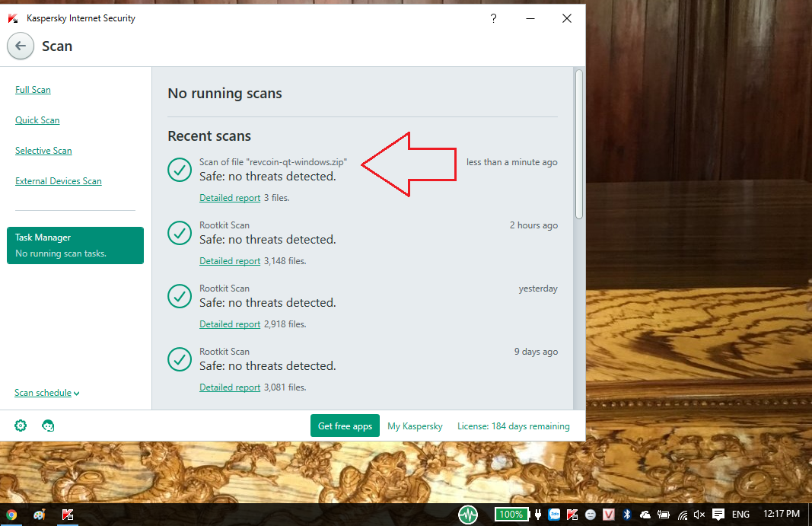812x526 pixels.
Task: Click the 'Rootkit Scan' title dated 2 hours ago
Action: pyautogui.click(x=224, y=225)
